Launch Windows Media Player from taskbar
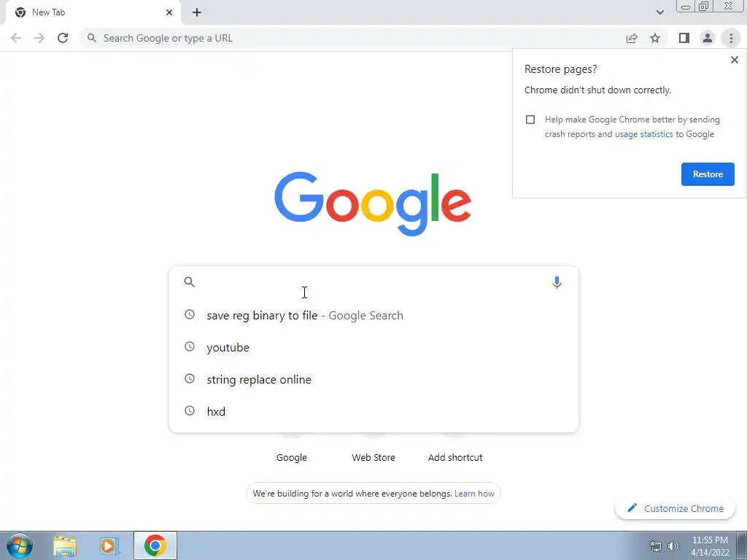747x560 pixels. pos(109,546)
